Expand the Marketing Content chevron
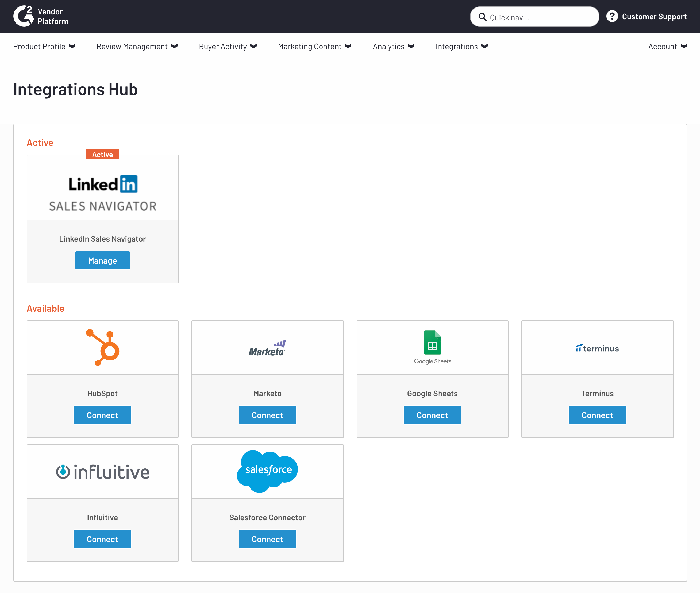700x593 pixels. 348,46
